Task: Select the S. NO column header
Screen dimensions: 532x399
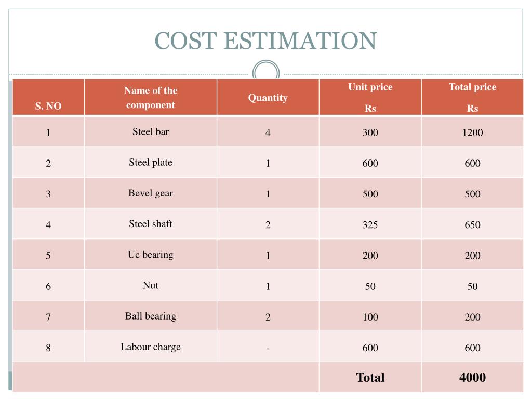Action: pyautogui.click(x=48, y=106)
